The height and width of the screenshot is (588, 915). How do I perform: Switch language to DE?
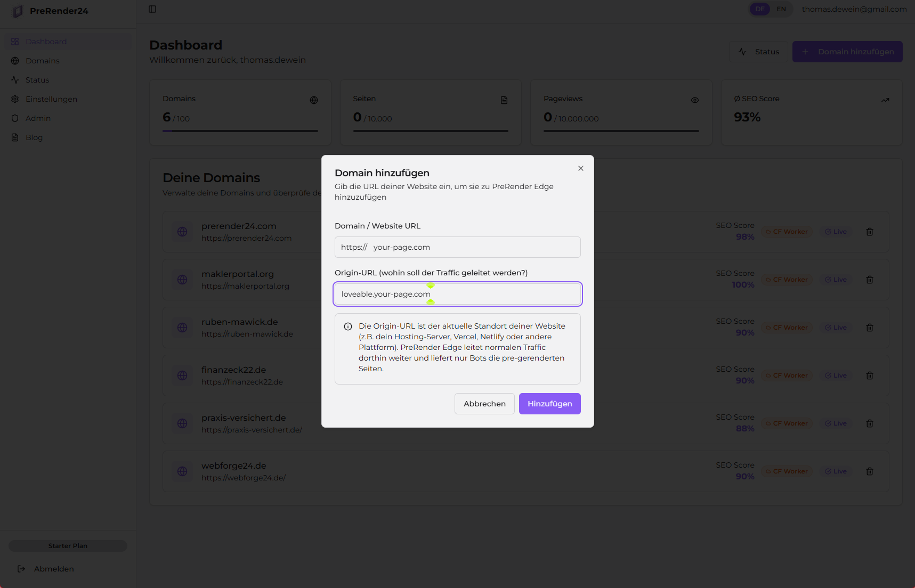point(760,9)
